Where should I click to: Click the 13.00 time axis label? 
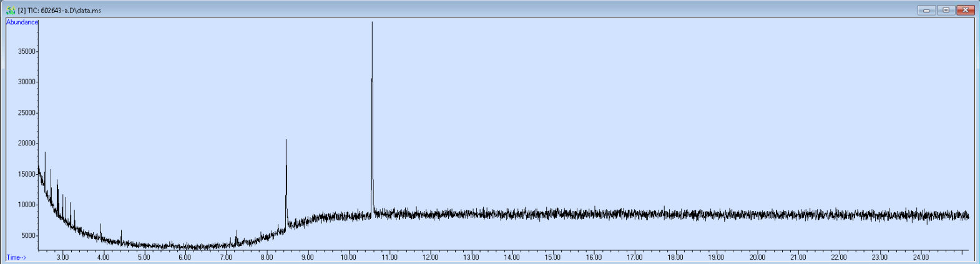pos(471,257)
